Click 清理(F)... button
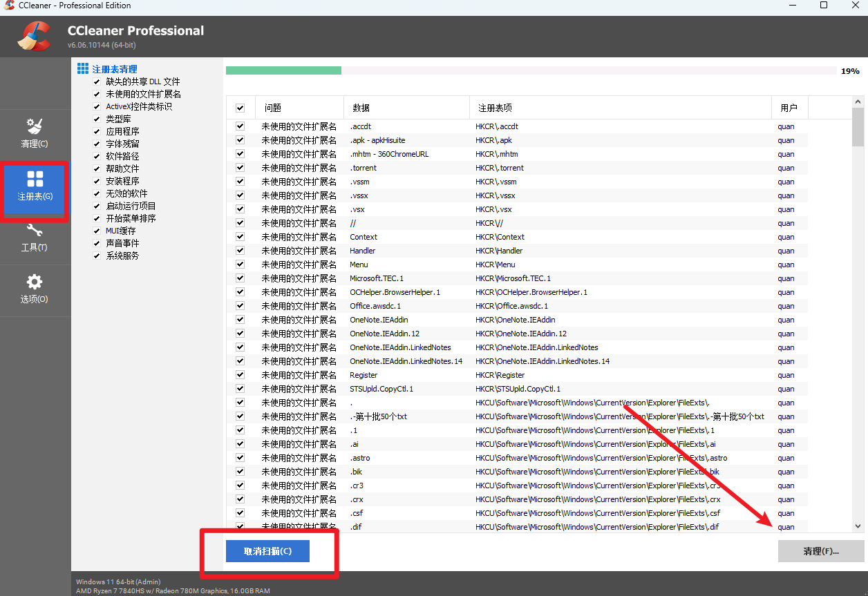The width and height of the screenshot is (868, 596). (821, 551)
